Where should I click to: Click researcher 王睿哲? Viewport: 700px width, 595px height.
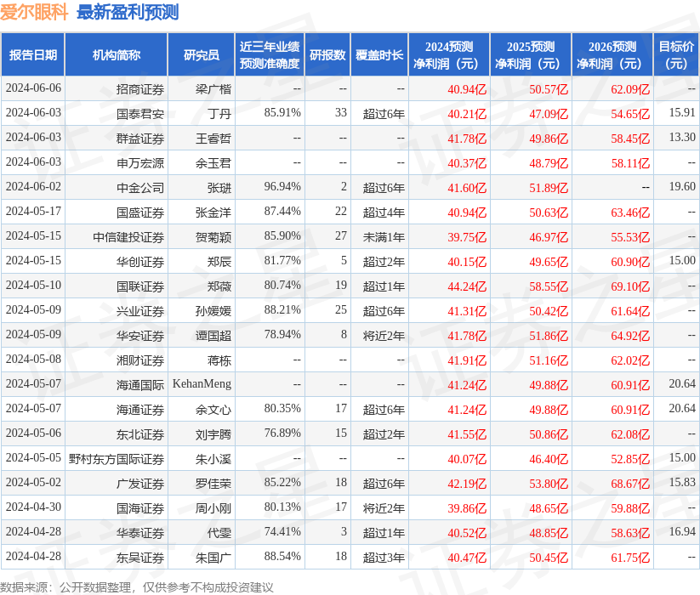click(213, 139)
